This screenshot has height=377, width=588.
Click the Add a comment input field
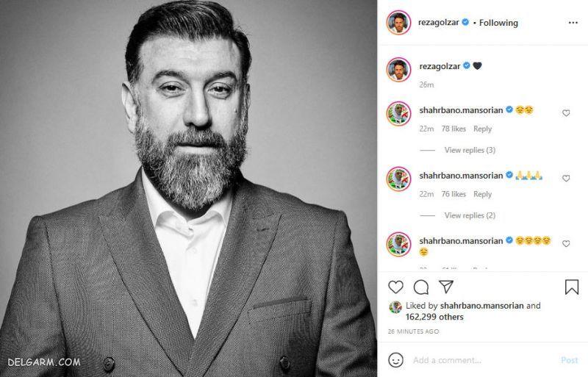(x=478, y=360)
